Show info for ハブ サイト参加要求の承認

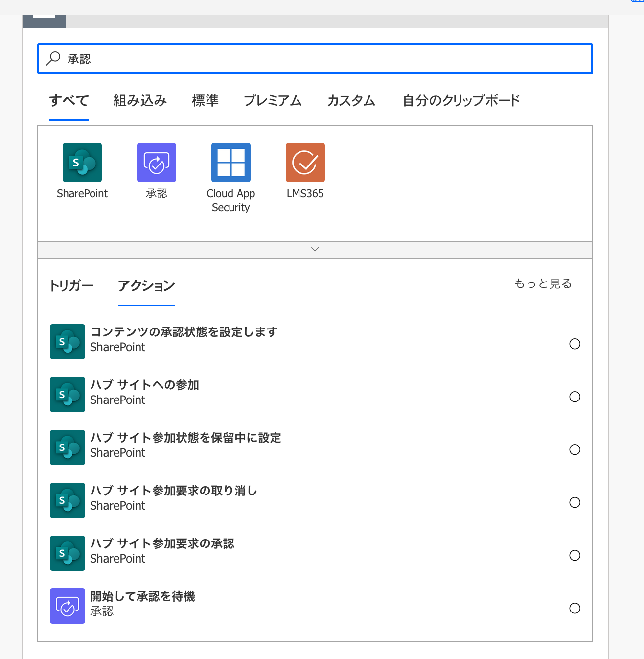click(575, 556)
